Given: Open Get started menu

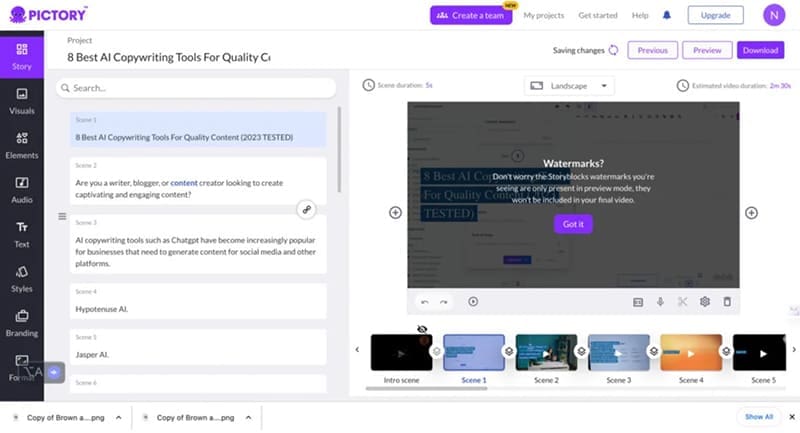Looking at the screenshot, I should click(597, 15).
